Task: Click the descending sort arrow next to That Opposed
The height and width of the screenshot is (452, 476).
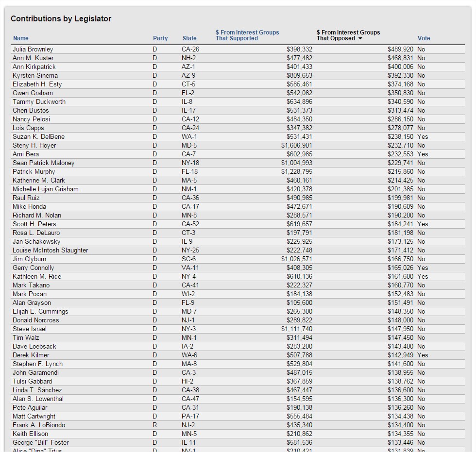Action: pyautogui.click(x=360, y=38)
